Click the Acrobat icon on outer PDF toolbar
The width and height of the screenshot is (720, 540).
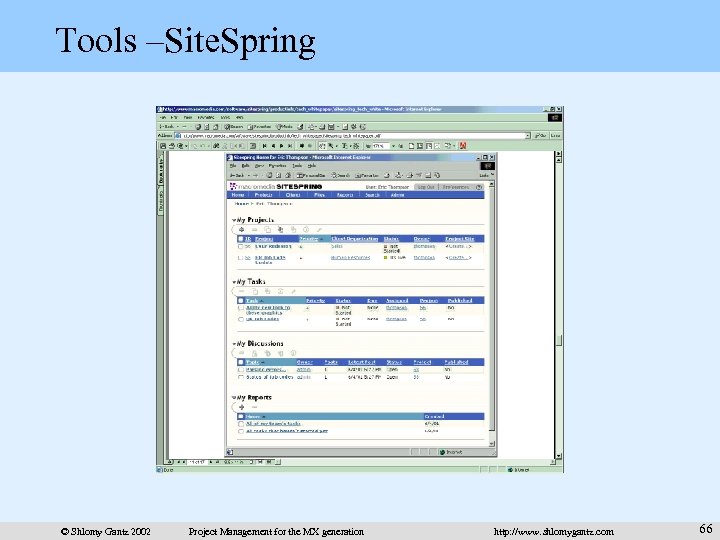tap(463, 146)
